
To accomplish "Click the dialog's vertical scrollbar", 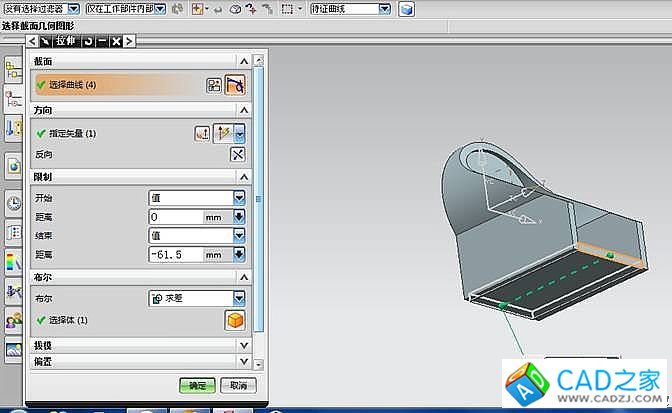I will tap(259, 200).
